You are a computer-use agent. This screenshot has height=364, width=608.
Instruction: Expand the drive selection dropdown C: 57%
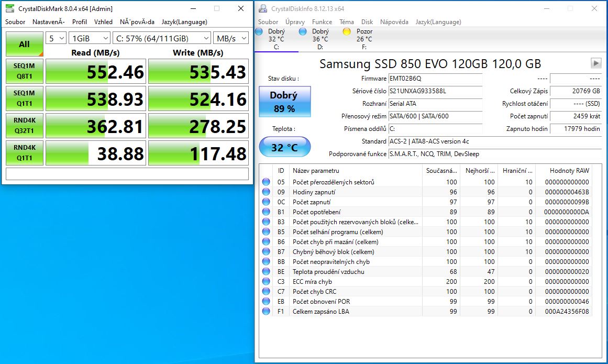[162, 38]
